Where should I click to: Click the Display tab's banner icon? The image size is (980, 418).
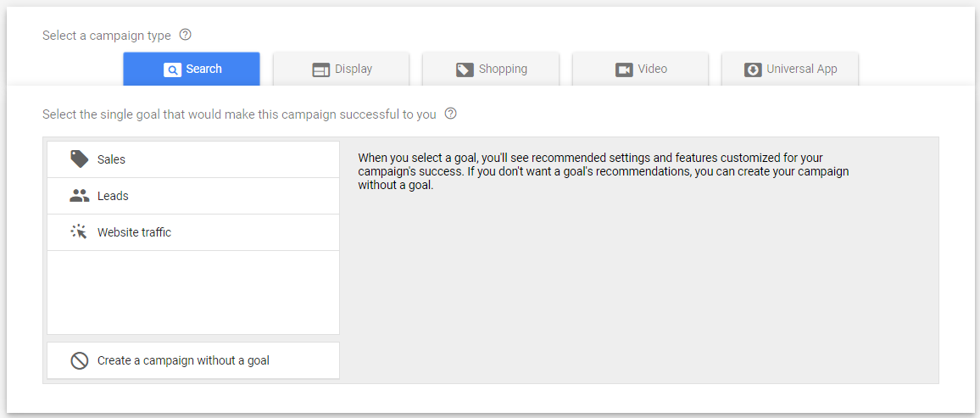320,70
